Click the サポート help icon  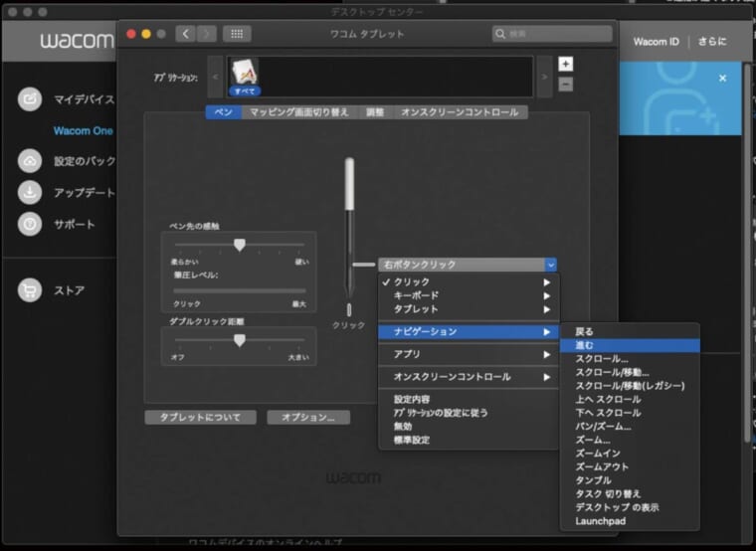tap(30, 224)
